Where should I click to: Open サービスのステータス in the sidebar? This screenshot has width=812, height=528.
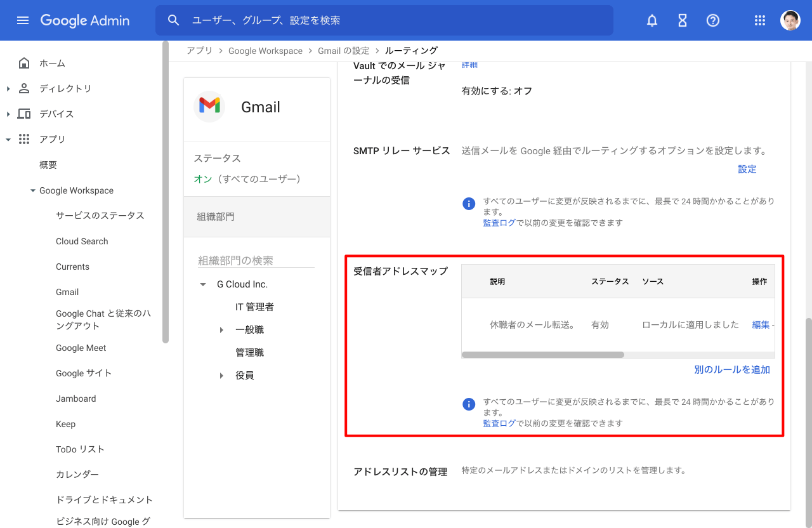click(x=100, y=216)
